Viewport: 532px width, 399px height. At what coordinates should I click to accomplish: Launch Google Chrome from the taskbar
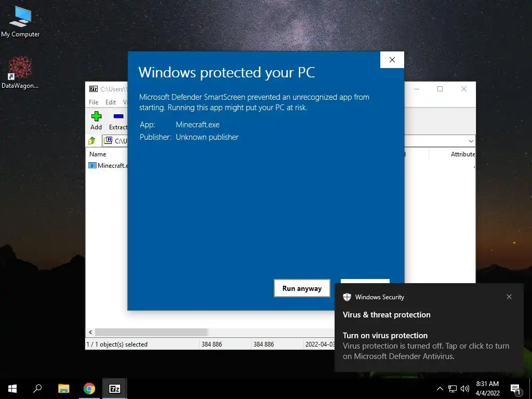click(89, 389)
